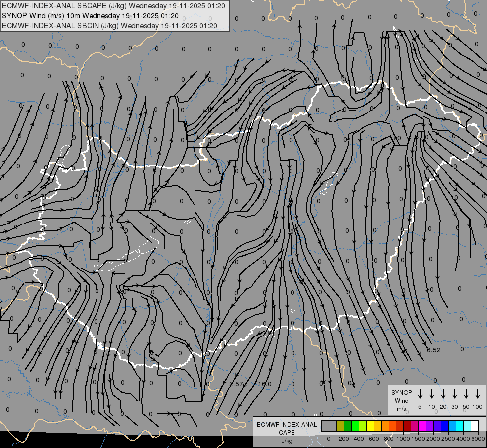This screenshot has width=487, height=448.
Task: Select the bright cyan CAPE legend swatch
Action: (460, 426)
